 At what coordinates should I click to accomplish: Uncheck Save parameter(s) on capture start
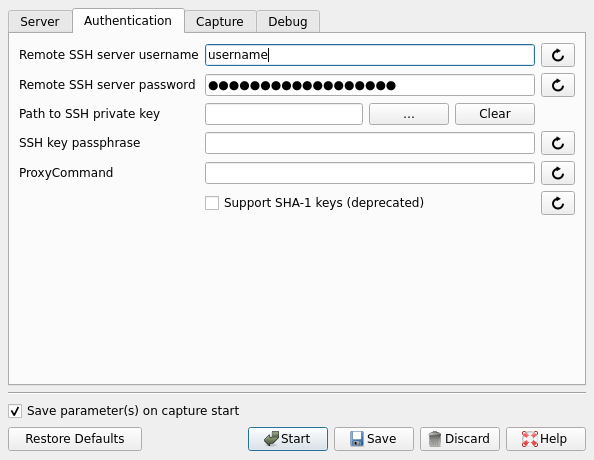pos(15,411)
